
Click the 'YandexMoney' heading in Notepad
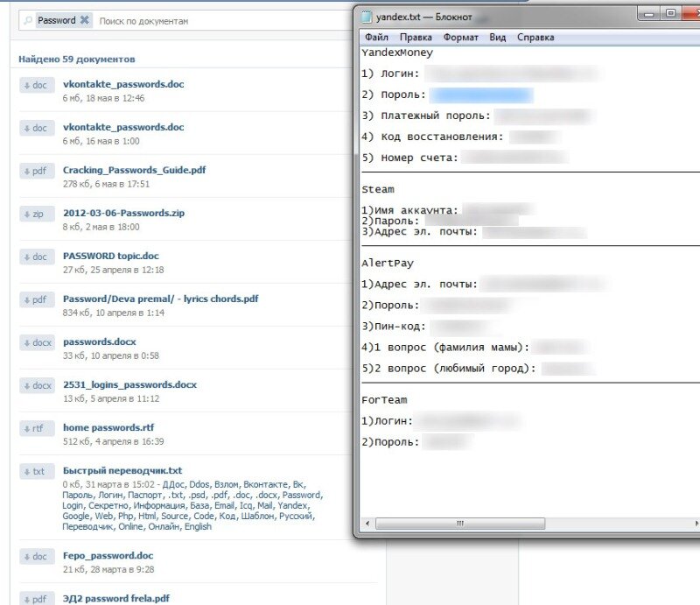pos(397,53)
